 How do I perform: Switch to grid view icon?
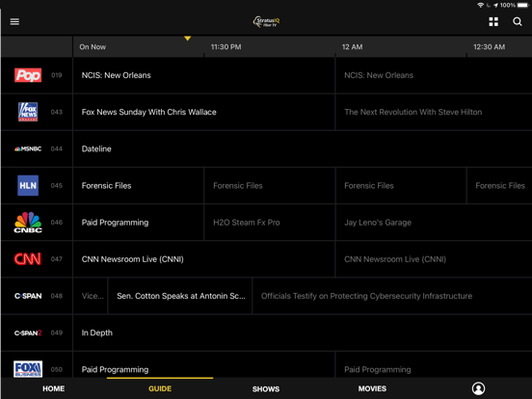tap(493, 22)
